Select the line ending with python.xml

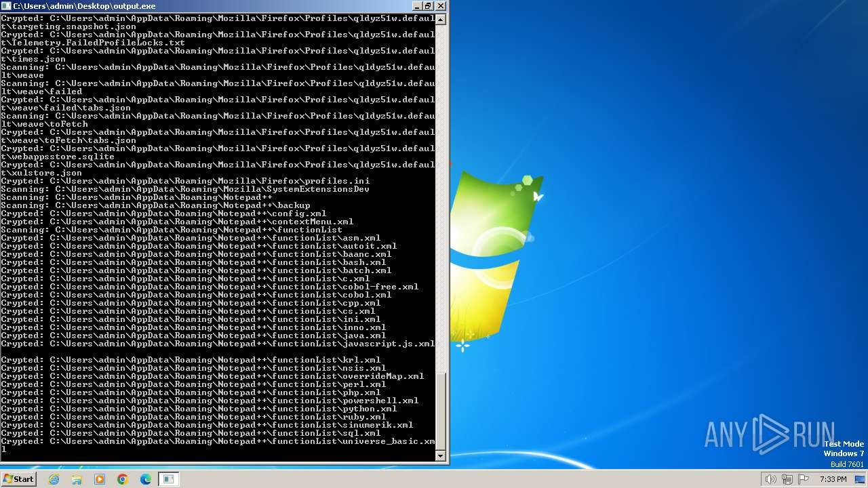[x=199, y=409]
